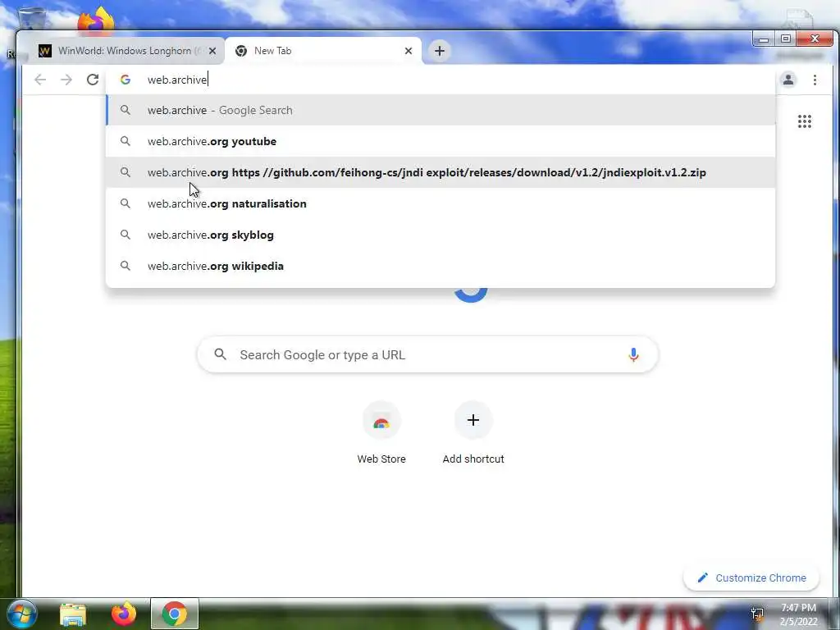
Task: Click the Customize Chrome button
Action: tap(751, 577)
